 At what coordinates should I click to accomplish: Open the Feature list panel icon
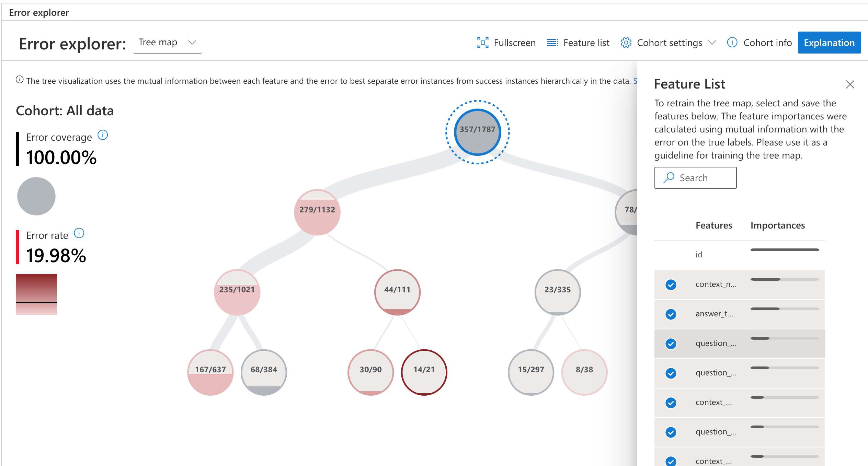point(552,42)
